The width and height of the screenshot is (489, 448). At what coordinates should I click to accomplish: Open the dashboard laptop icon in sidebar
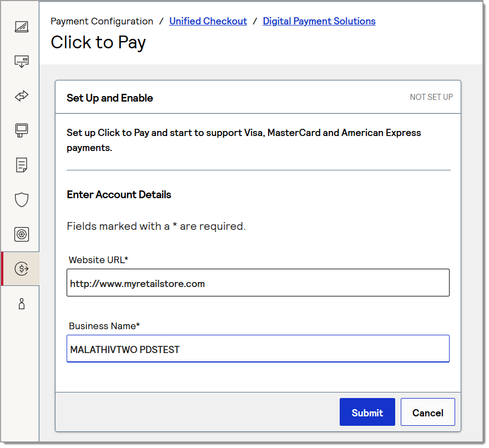pyautogui.click(x=22, y=27)
